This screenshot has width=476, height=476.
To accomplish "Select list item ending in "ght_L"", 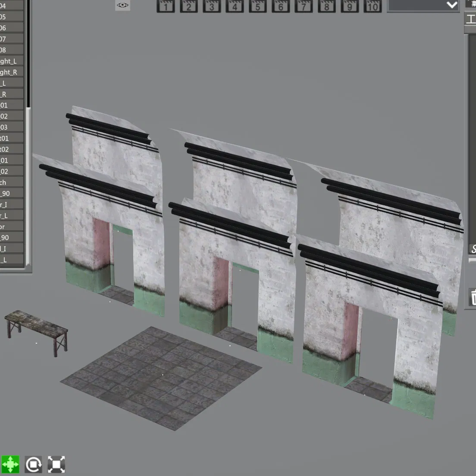I will tap(12, 61).
